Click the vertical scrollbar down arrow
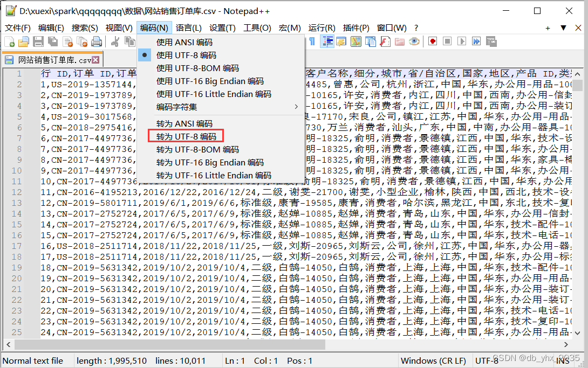The image size is (588, 368). pos(578,333)
